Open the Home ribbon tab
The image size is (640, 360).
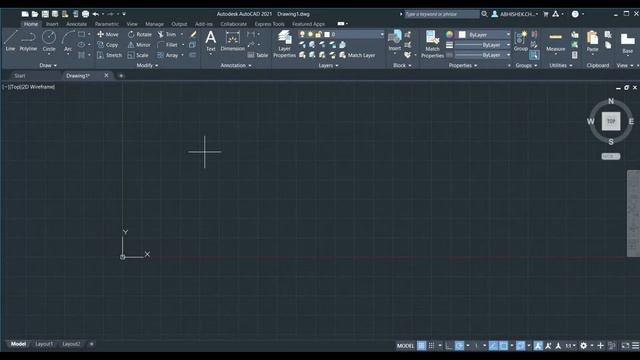click(x=31, y=24)
